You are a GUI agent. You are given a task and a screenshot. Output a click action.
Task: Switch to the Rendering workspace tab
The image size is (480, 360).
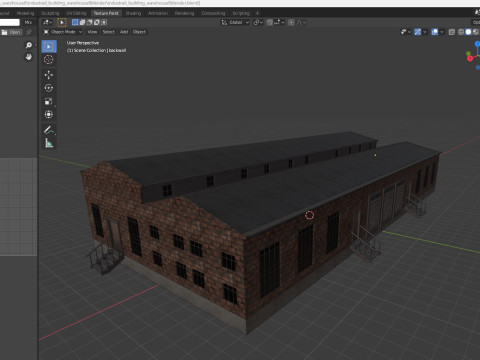pyautogui.click(x=184, y=13)
